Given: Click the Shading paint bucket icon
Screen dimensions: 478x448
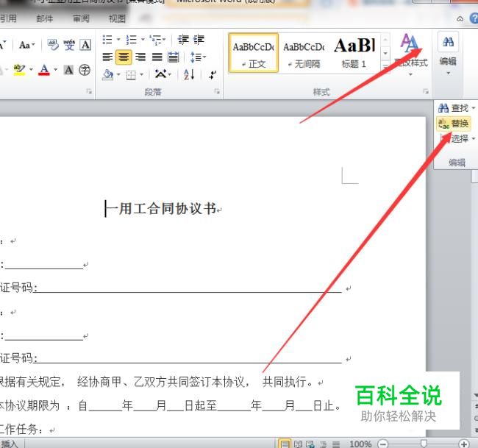Looking at the screenshot, I should [108, 74].
